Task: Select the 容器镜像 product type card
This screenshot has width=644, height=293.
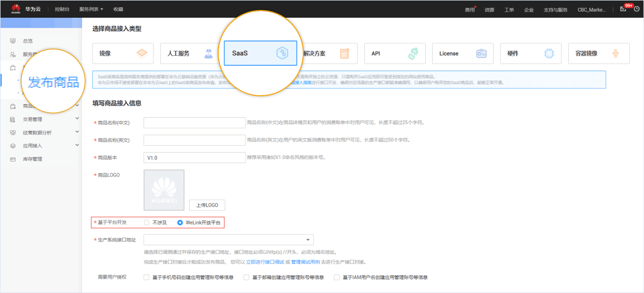Action: 599,53
